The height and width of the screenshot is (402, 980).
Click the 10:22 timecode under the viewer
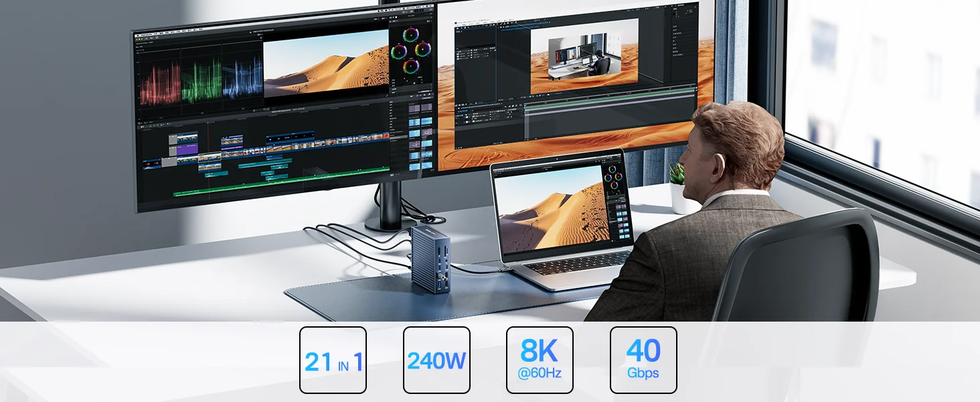[x=266, y=109]
